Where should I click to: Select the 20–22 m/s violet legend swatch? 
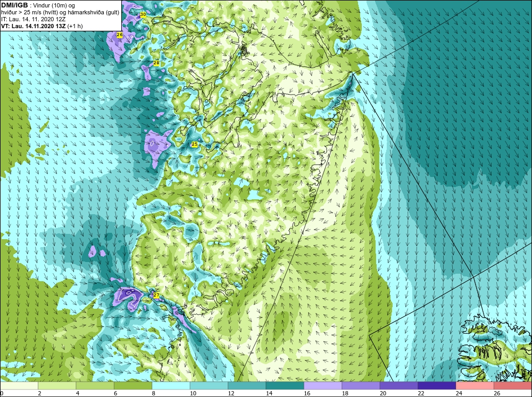pyautogui.click(x=399, y=386)
